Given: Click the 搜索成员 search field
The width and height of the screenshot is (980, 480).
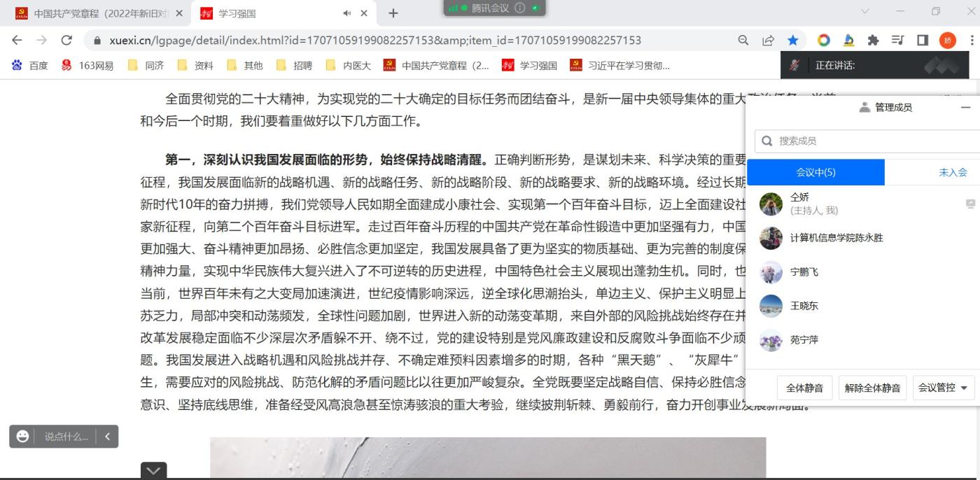Looking at the screenshot, I should 868,141.
